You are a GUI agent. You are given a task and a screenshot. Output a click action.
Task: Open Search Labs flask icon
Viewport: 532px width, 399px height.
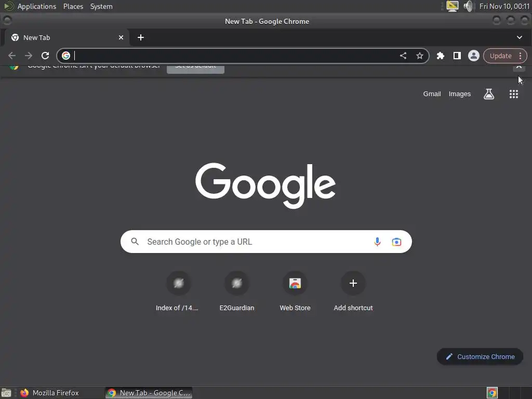pos(488,94)
